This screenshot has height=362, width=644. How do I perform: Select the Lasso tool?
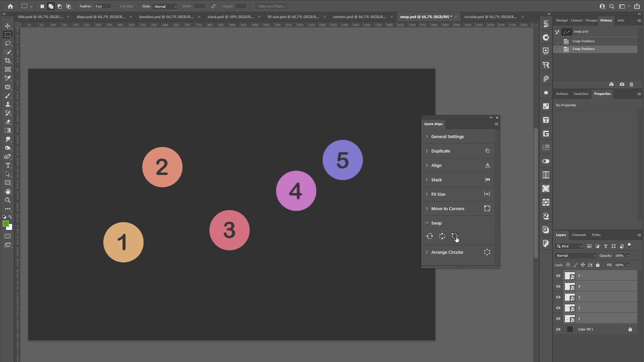pos(8,43)
